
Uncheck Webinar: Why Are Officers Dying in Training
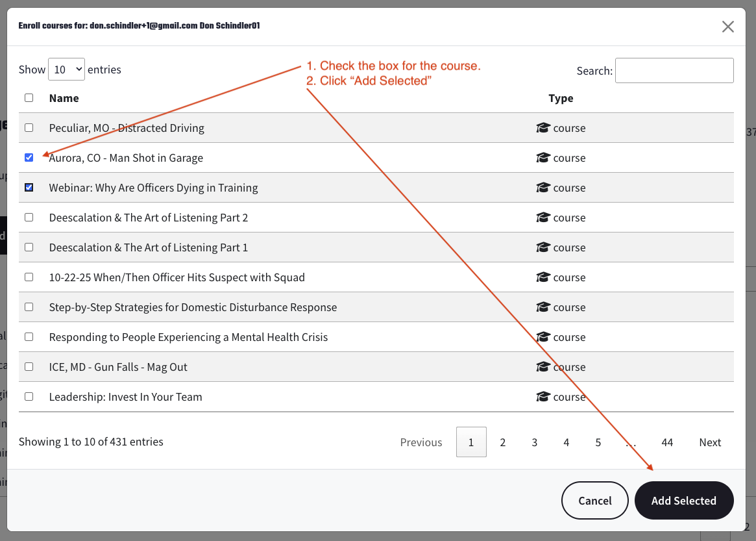(x=29, y=188)
